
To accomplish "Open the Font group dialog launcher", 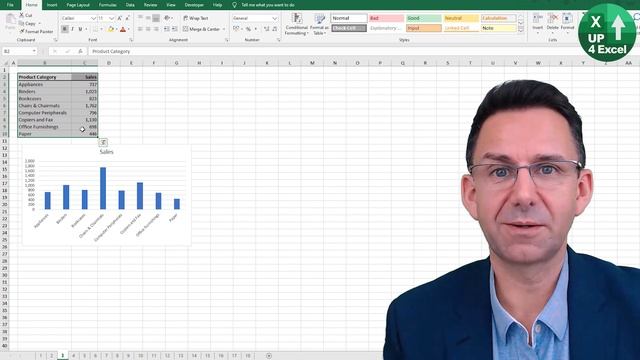I will pos(131,40).
